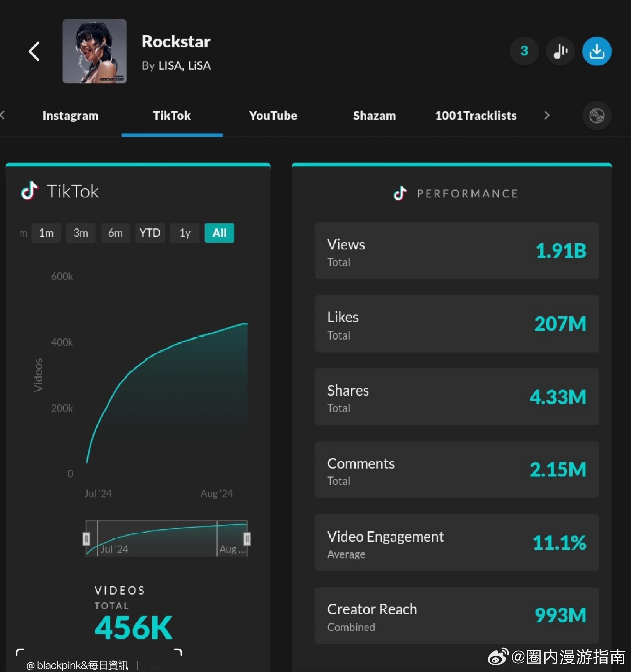Click the 400k axis label
The height and width of the screenshot is (672, 631).
point(62,342)
